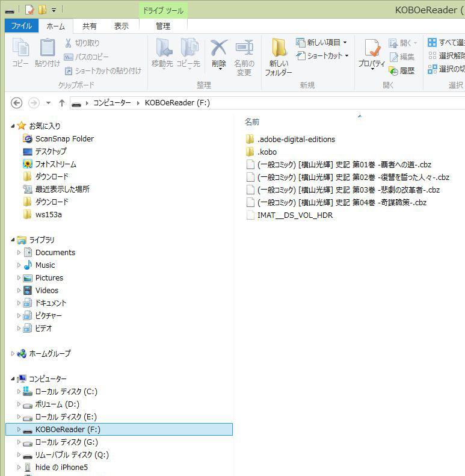Click the Delete X icon
465x476 pixels.
coord(219,48)
